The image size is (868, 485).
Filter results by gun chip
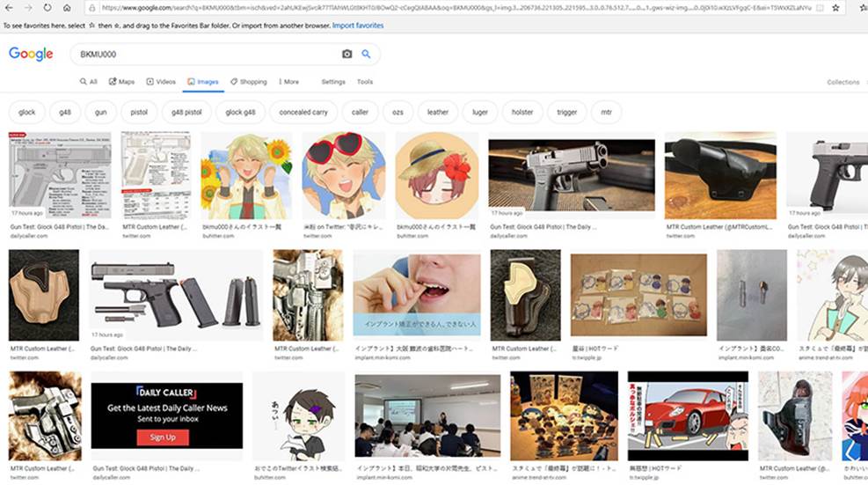101,112
